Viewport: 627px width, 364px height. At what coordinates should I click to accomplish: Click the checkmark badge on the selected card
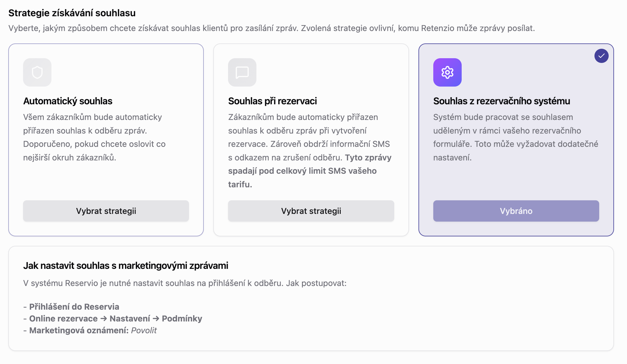click(x=601, y=56)
